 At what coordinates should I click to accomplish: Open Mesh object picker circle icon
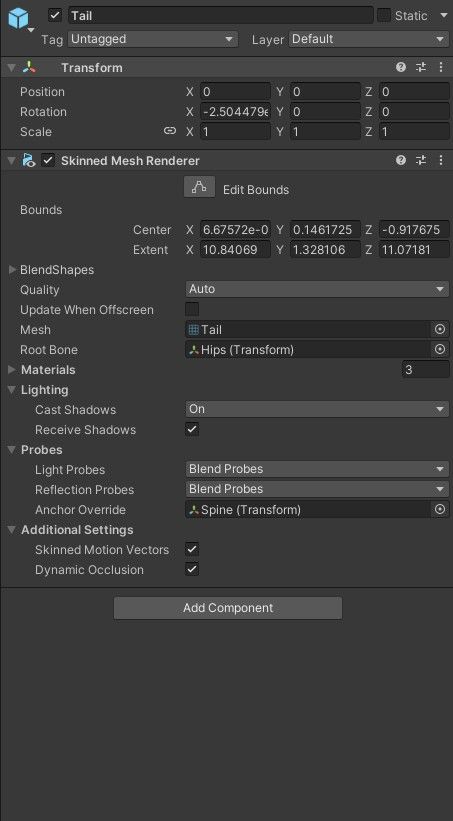pyautogui.click(x=440, y=329)
